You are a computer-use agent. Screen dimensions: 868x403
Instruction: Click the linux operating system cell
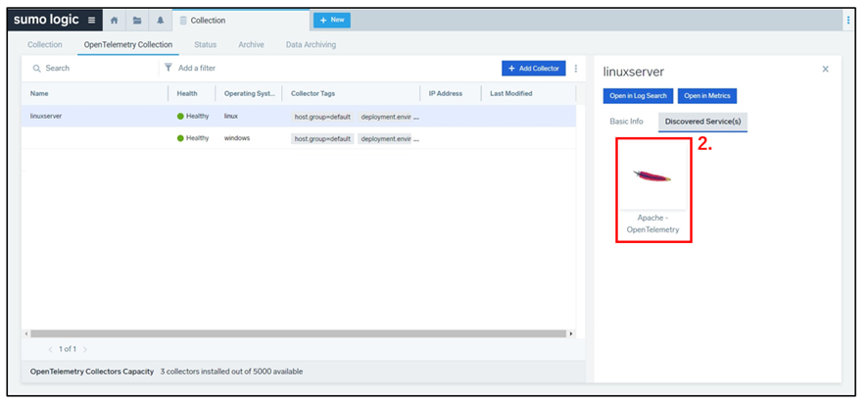pyautogui.click(x=231, y=117)
